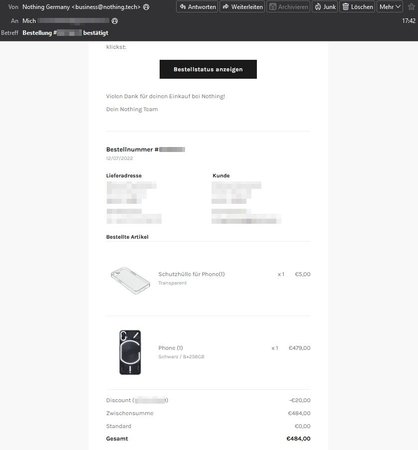
Task: Open Bestellstatus anzeigen button
Action: coord(208,69)
